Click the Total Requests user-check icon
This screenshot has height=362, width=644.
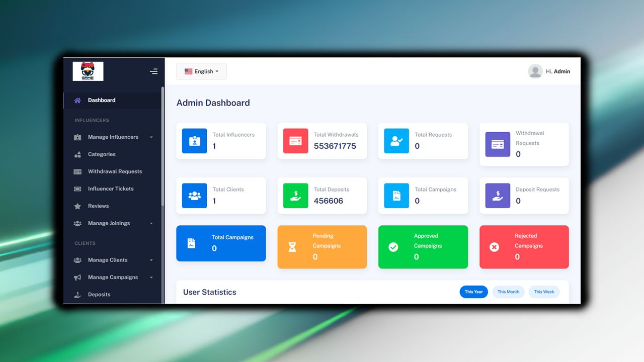coord(396,141)
